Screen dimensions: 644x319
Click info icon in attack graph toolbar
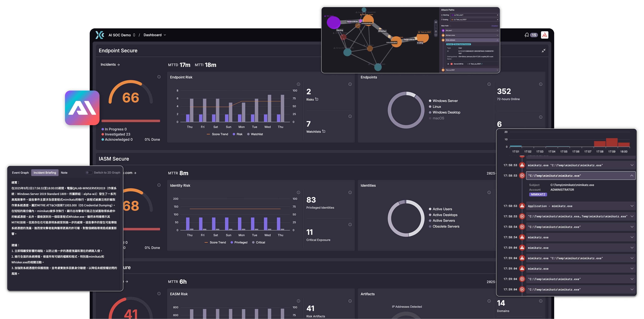click(x=436, y=35)
